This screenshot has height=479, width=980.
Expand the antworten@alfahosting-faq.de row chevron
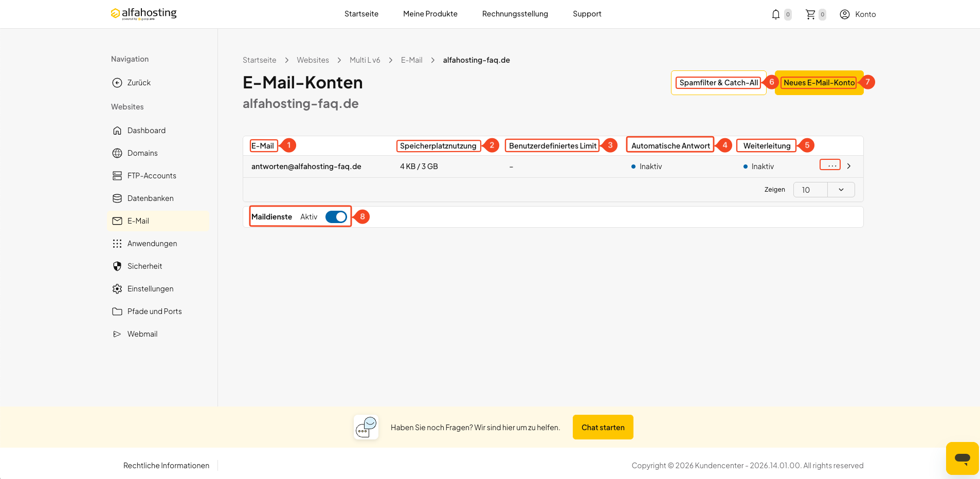[849, 166]
